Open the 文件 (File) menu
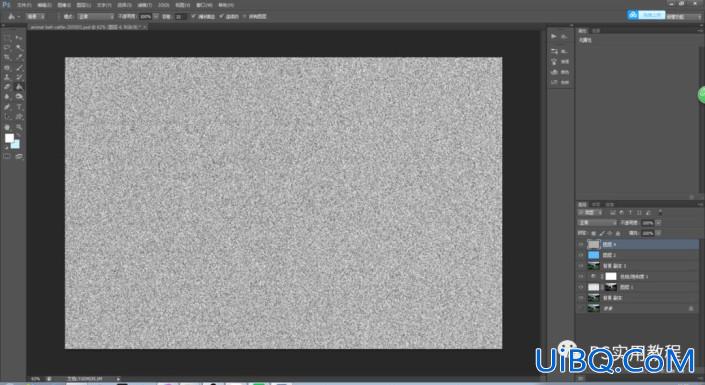This screenshot has height=385, width=705. point(24,5)
